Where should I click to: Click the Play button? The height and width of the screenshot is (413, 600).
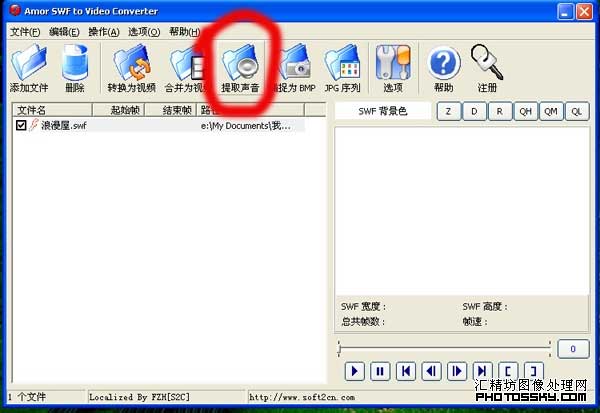pyautogui.click(x=355, y=371)
